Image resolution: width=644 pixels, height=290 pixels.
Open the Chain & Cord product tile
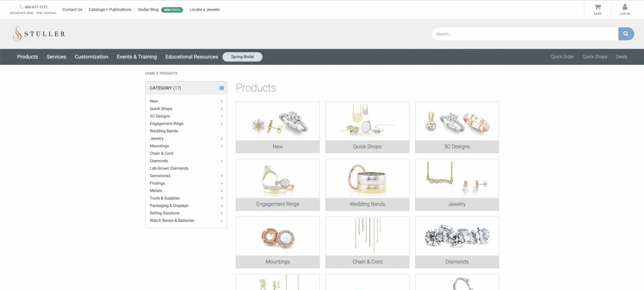(367, 242)
